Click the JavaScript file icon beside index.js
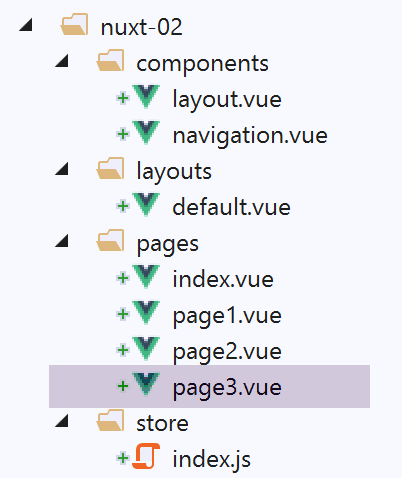 pos(146,456)
